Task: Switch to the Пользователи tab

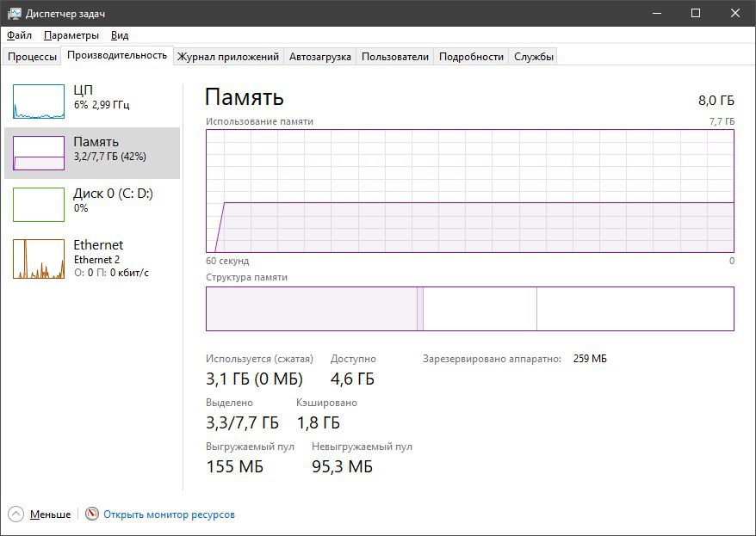Action: pos(395,57)
